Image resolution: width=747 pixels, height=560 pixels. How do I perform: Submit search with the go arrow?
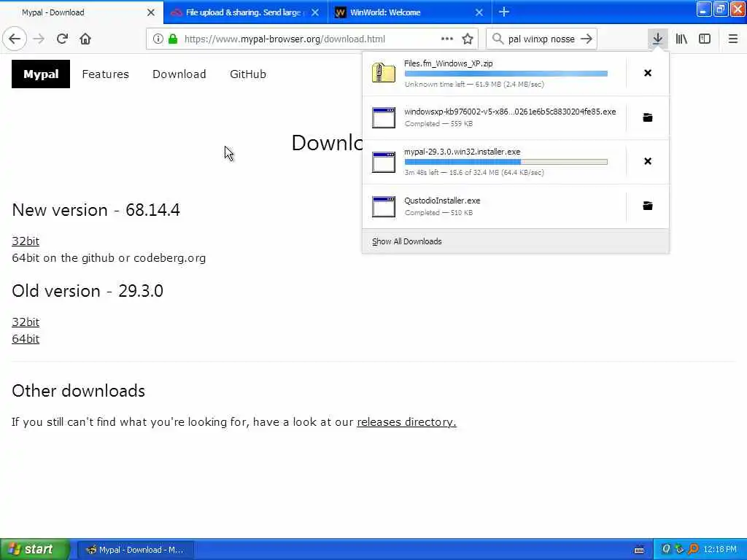pos(587,39)
